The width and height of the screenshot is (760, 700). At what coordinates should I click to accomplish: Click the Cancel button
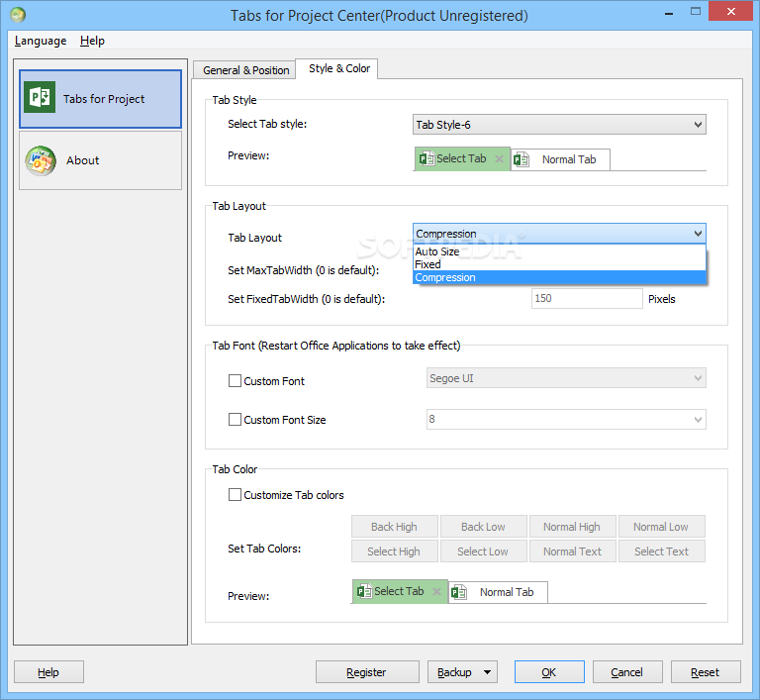click(x=627, y=672)
